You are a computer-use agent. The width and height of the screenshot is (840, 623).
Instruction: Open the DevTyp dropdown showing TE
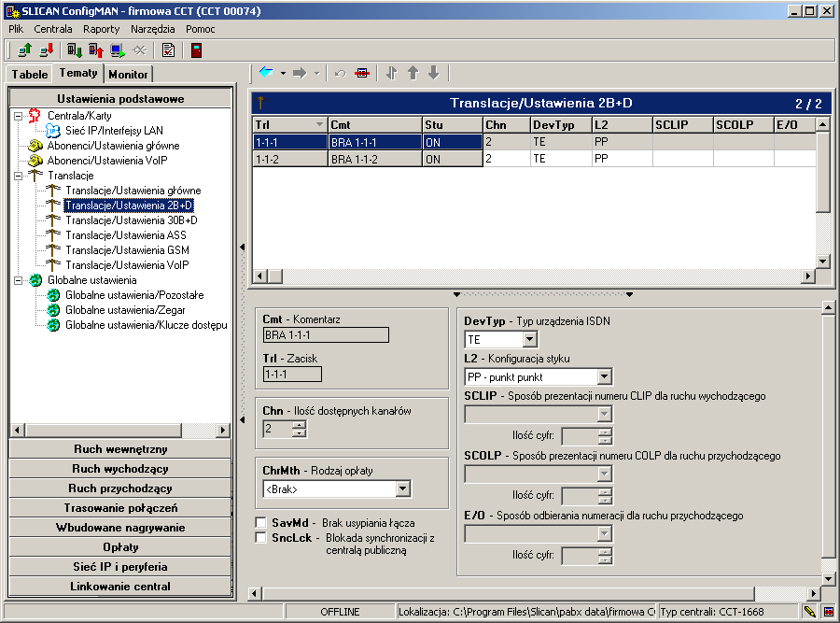pyautogui.click(x=530, y=339)
